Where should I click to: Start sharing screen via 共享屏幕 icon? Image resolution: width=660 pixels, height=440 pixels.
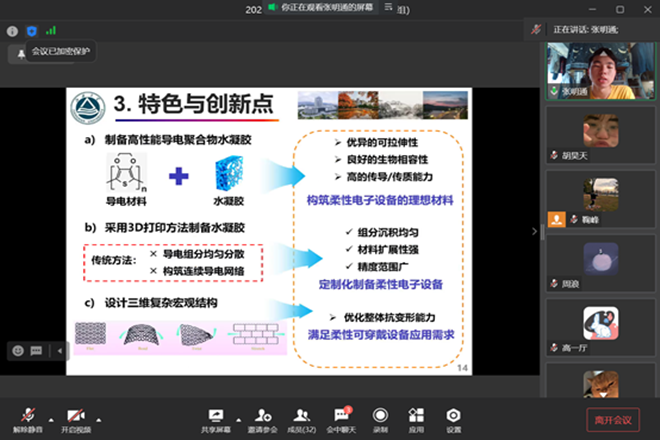(216, 417)
